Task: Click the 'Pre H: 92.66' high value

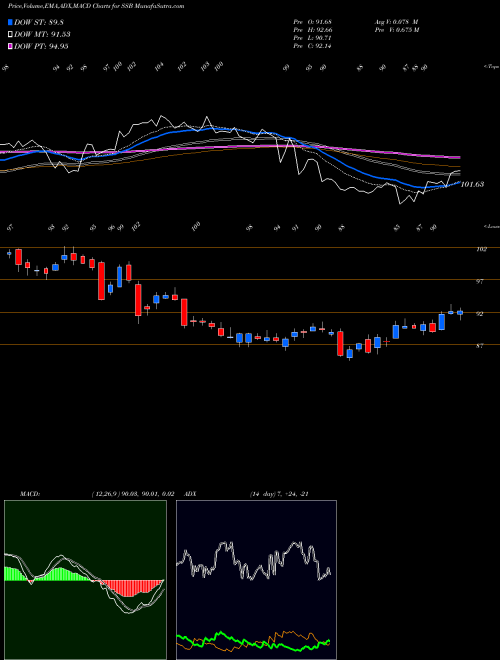Action: click(313, 30)
